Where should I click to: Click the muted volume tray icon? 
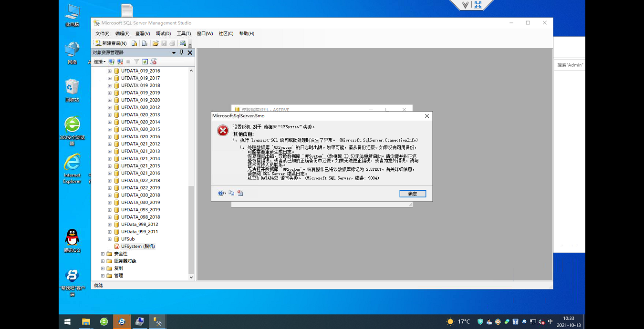541,322
